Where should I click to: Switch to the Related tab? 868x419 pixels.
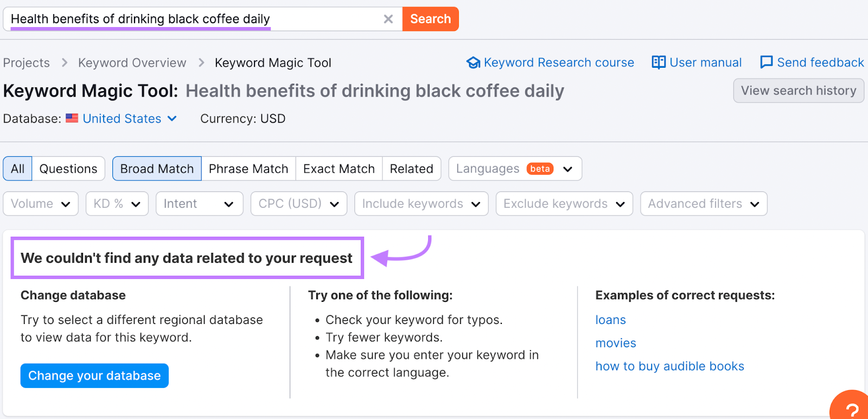pos(412,169)
